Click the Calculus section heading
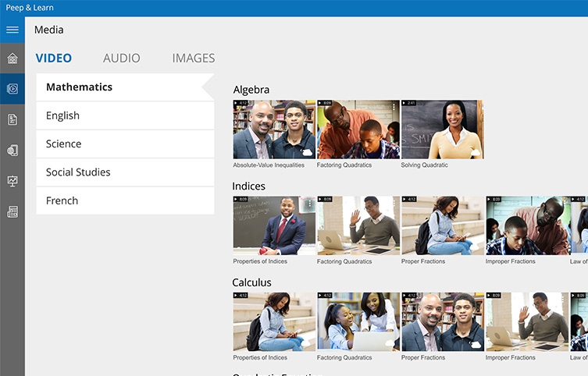The height and width of the screenshot is (376, 588). (251, 282)
